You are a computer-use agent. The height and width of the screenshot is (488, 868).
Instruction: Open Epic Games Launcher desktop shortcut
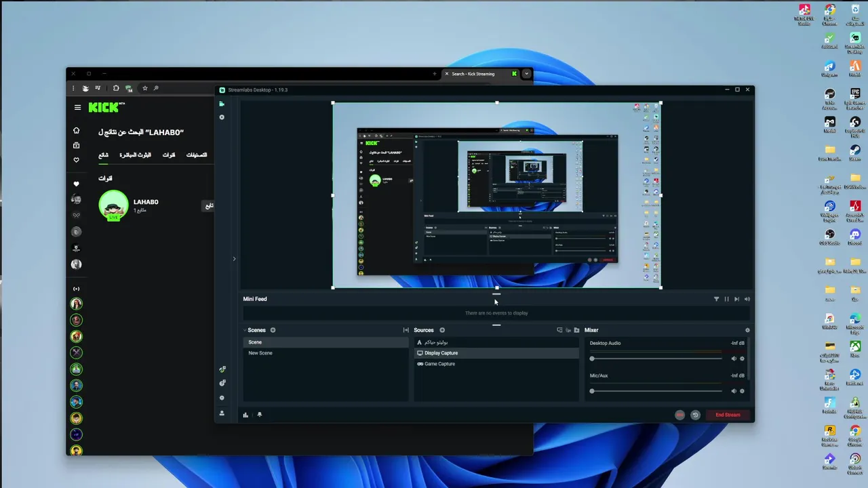pyautogui.click(x=854, y=98)
